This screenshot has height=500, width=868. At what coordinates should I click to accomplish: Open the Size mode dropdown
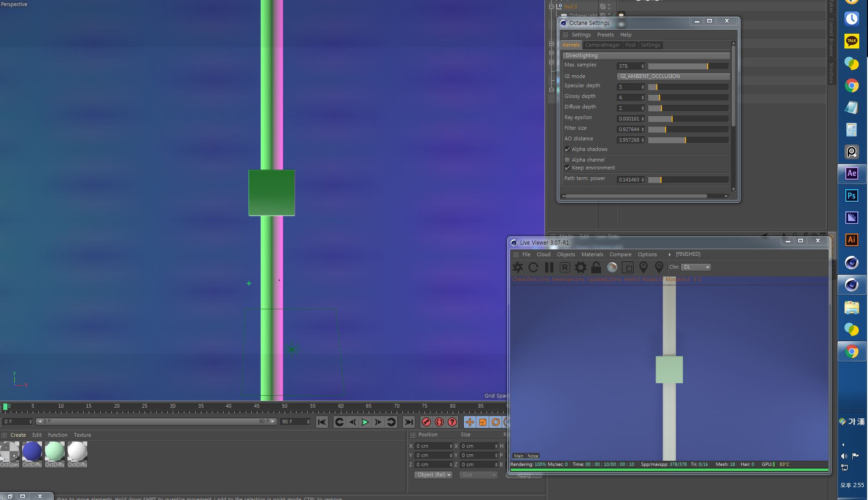coord(478,475)
